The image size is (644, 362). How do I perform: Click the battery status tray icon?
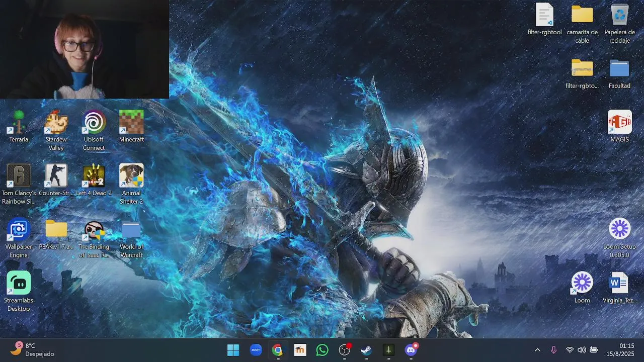click(594, 350)
